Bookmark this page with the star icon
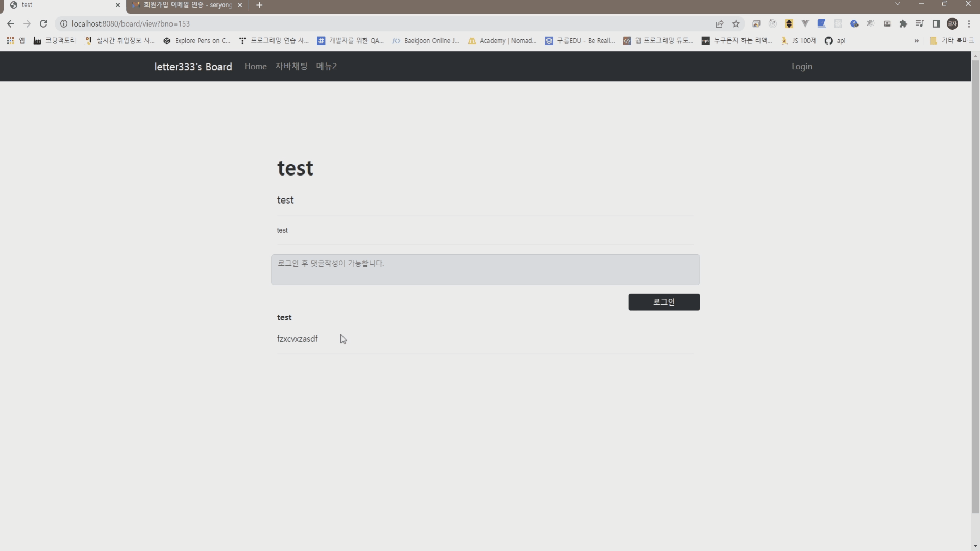This screenshot has height=551, width=980. (x=736, y=23)
